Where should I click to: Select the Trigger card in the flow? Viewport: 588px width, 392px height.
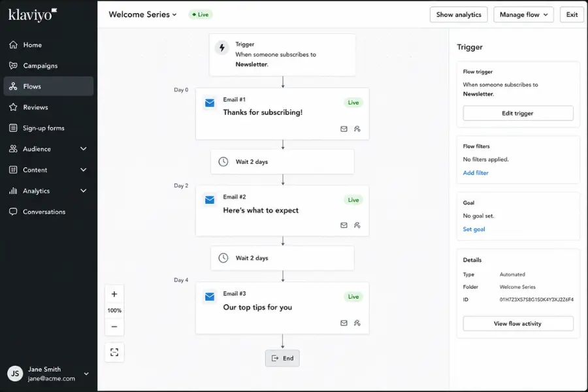[x=282, y=55]
